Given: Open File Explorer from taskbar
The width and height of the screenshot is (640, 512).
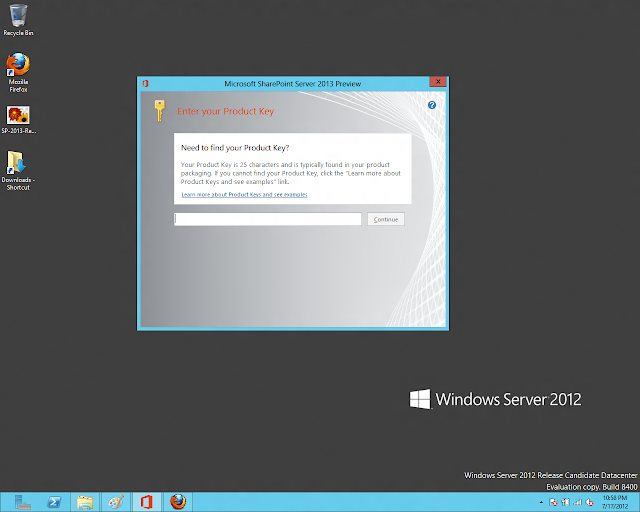Looking at the screenshot, I should pyautogui.click(x=85, y=502).
